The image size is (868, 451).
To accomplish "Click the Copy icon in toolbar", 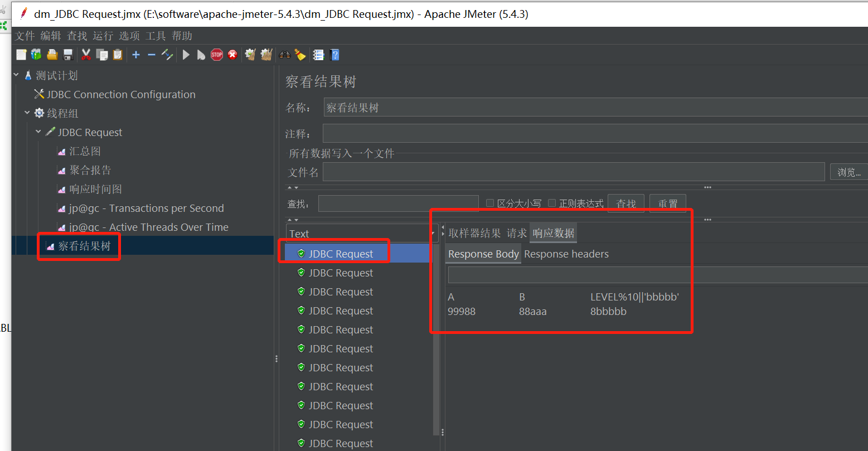I will tap(101, 55).
